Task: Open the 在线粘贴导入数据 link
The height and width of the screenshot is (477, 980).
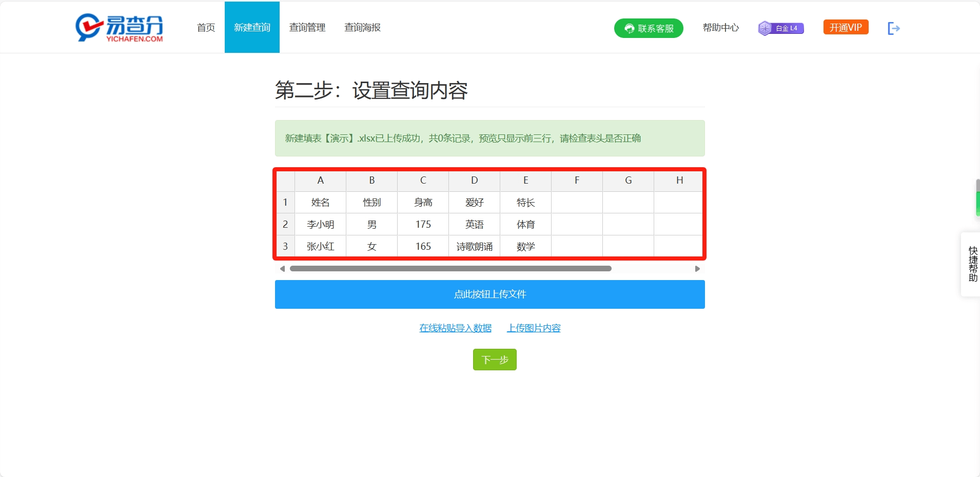Action: click(455, 328)
